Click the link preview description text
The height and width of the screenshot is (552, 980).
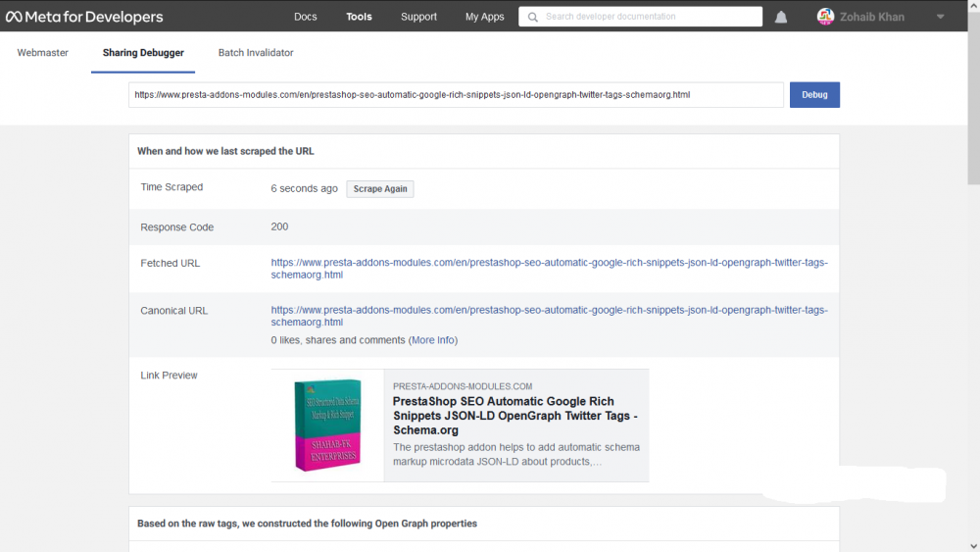coord(516,455)
